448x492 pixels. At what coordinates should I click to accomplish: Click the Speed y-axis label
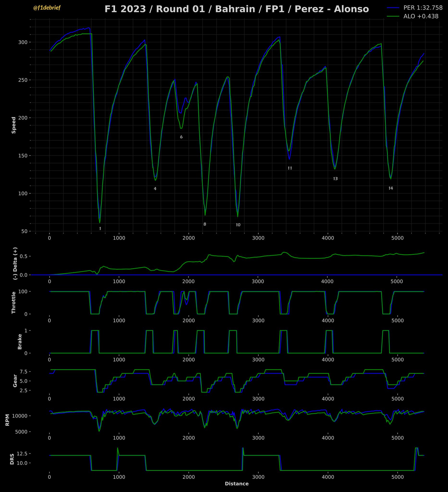click(x=14, y=125)
